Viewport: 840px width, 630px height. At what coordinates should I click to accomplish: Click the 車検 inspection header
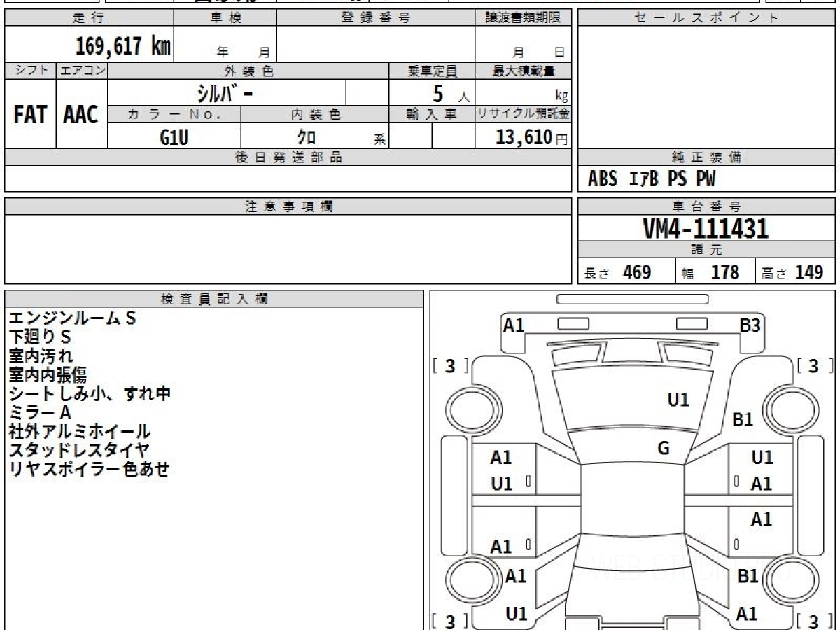(x=225, y=18)
